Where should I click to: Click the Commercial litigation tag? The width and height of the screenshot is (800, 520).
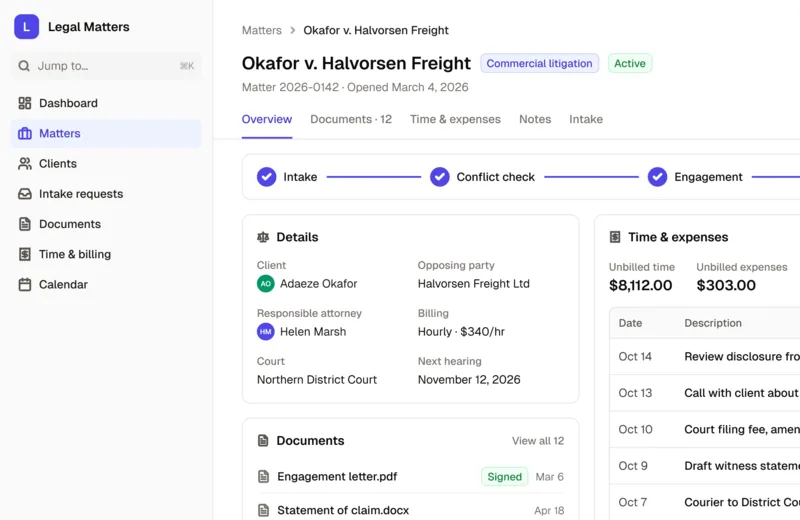[539, 63]
